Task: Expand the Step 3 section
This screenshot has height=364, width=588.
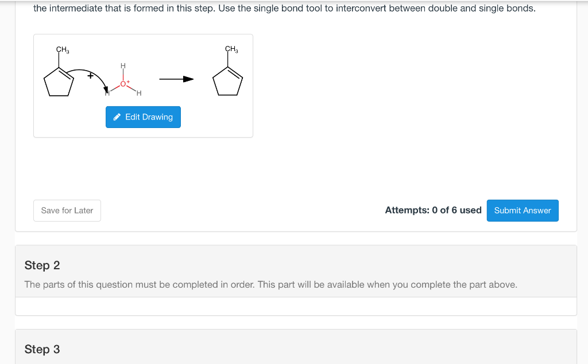Action: click(x=296, y=349)
